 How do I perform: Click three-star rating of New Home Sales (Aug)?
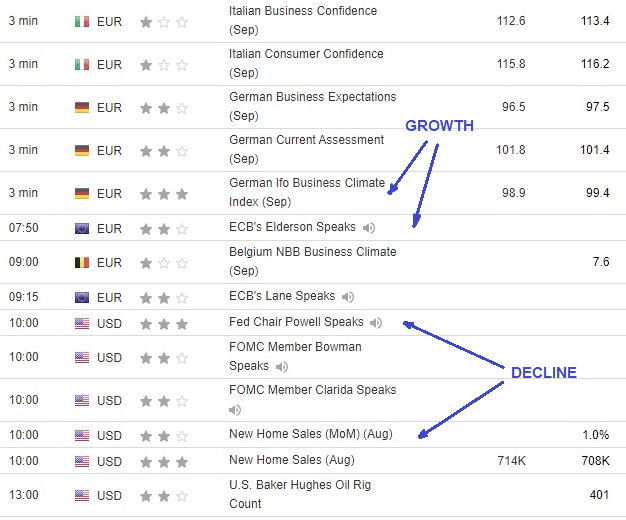coord(164,462)
